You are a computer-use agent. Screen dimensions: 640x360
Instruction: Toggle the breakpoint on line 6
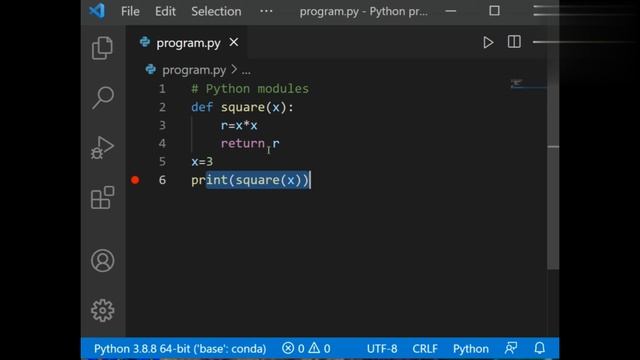(135, 180)
